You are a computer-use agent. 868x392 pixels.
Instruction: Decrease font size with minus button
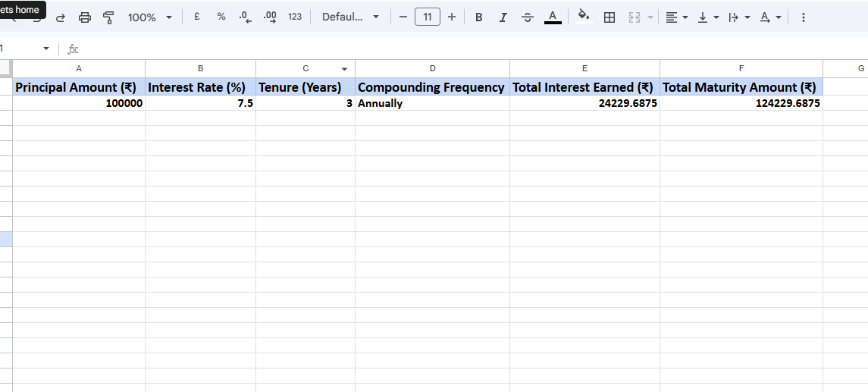click(x=403, y=17)
